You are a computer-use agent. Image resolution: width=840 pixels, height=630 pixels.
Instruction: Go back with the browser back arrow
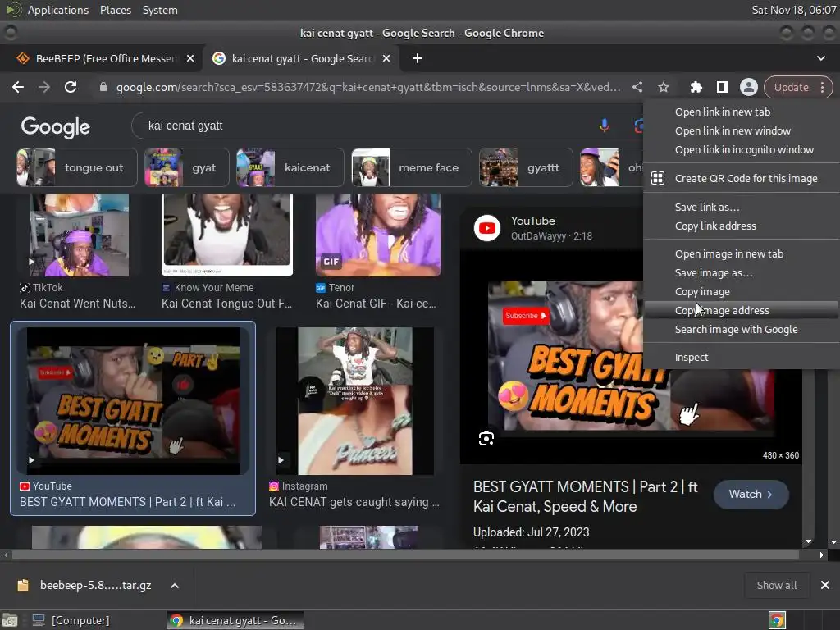point(18,87)
